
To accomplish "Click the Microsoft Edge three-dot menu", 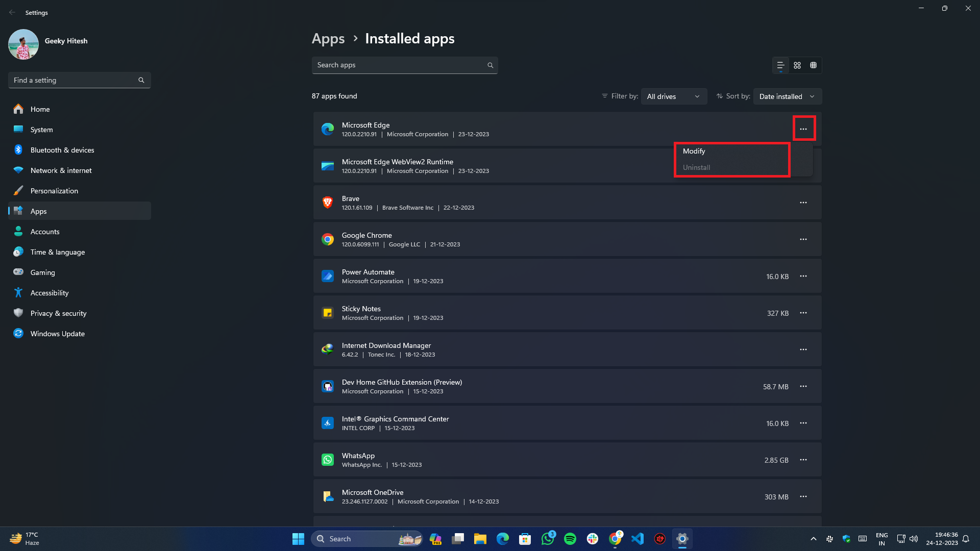I will [804, 129].
